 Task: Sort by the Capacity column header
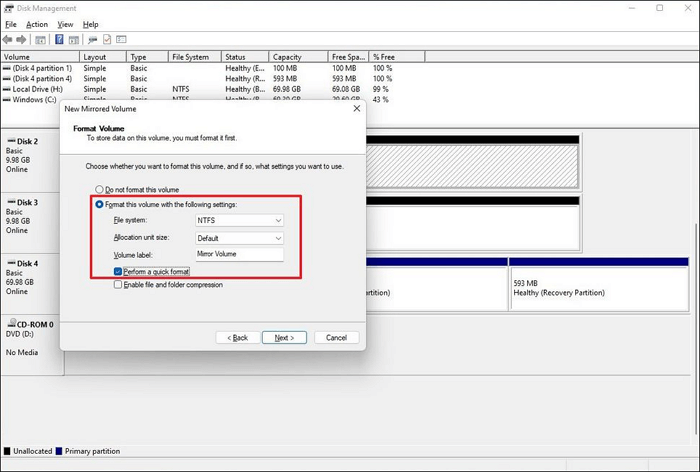click(298, 57)
